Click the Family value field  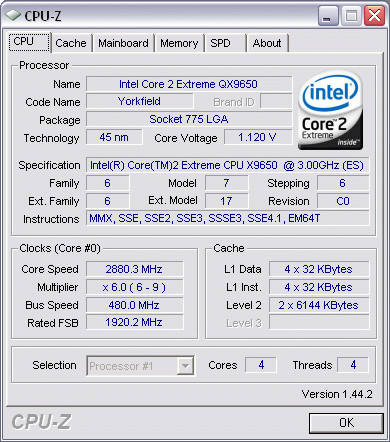point(108,183)
